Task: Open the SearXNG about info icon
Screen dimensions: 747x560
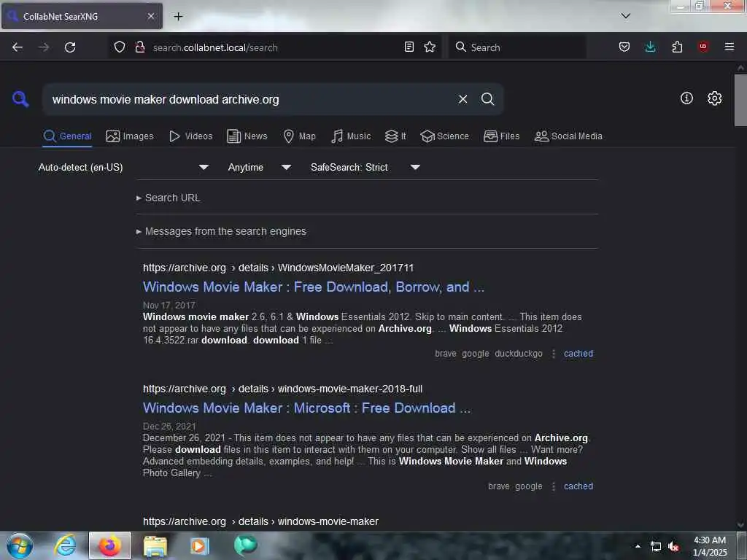Action: pos(686,98)
